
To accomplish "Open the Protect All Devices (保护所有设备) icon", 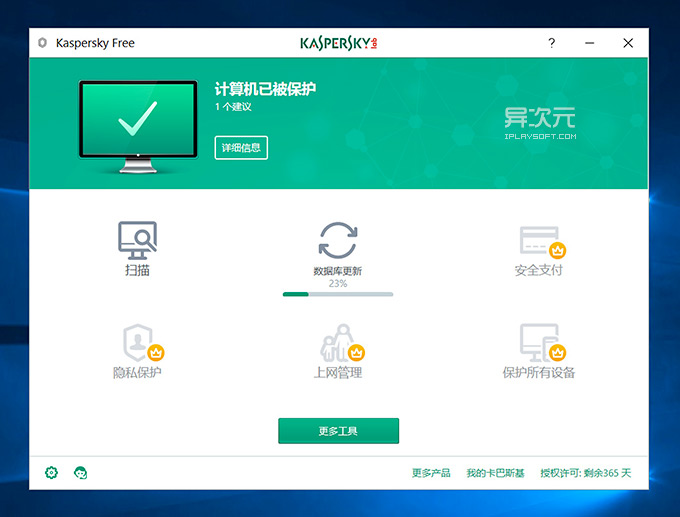I will coord(543,343).
